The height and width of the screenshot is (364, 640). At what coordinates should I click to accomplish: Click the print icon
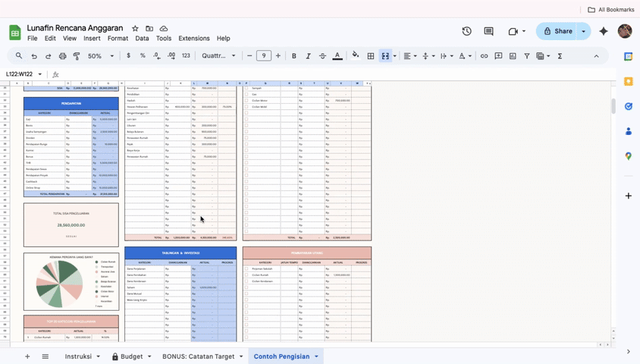[62, 56]
